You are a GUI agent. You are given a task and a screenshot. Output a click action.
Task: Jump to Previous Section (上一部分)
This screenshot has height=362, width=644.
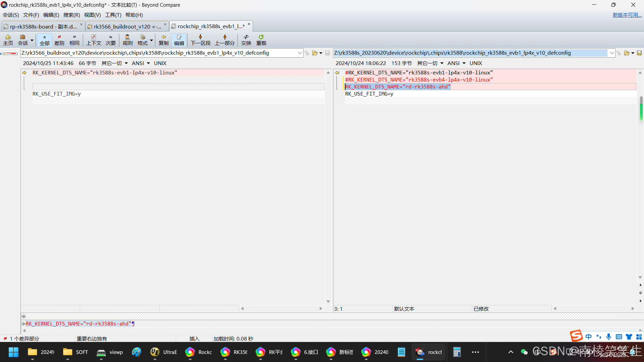[224, 40]
